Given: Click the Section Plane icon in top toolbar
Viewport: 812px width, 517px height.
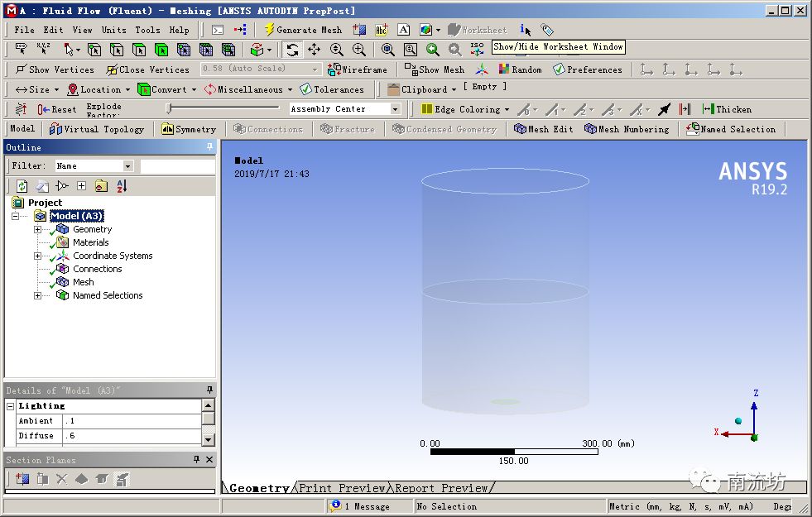Looking at the screenshot, I should 359,30.
